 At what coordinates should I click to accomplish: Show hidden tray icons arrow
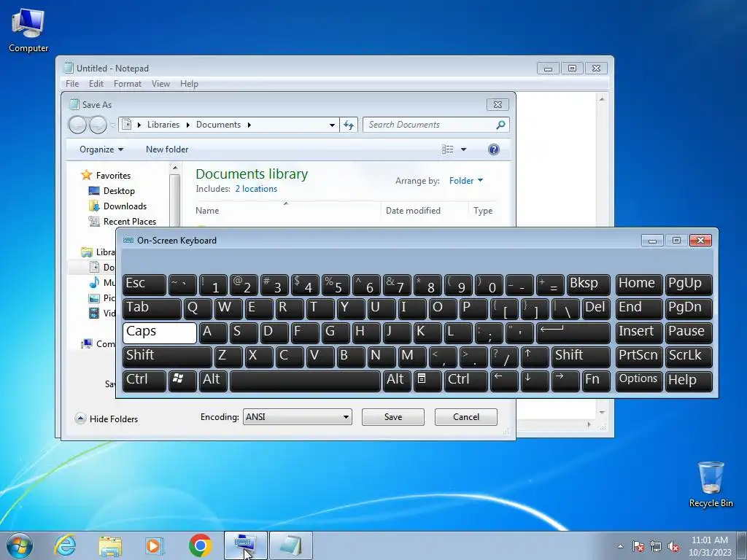(x=620, y=547)
